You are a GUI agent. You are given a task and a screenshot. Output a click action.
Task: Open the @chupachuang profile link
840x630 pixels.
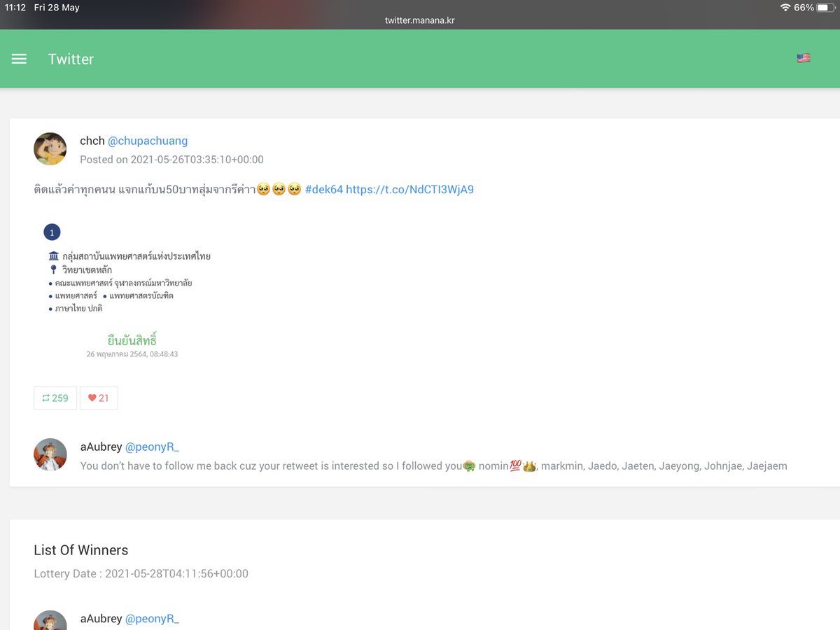[x=148, y=141]
